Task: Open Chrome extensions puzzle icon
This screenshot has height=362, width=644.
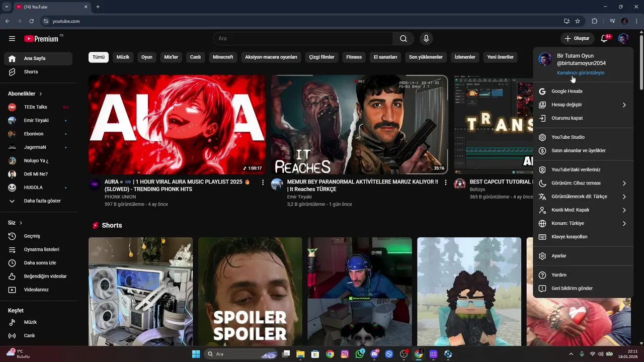Action: pos(594,21)
